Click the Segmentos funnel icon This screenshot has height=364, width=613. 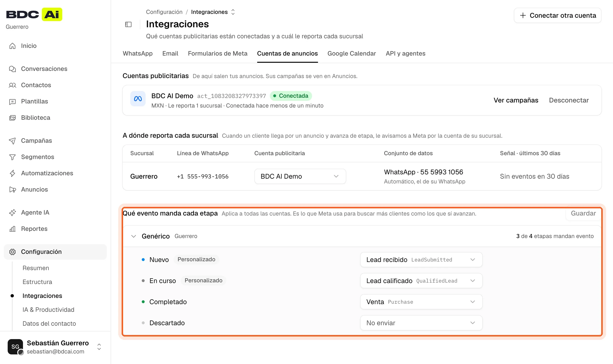(x=12, y=157)
